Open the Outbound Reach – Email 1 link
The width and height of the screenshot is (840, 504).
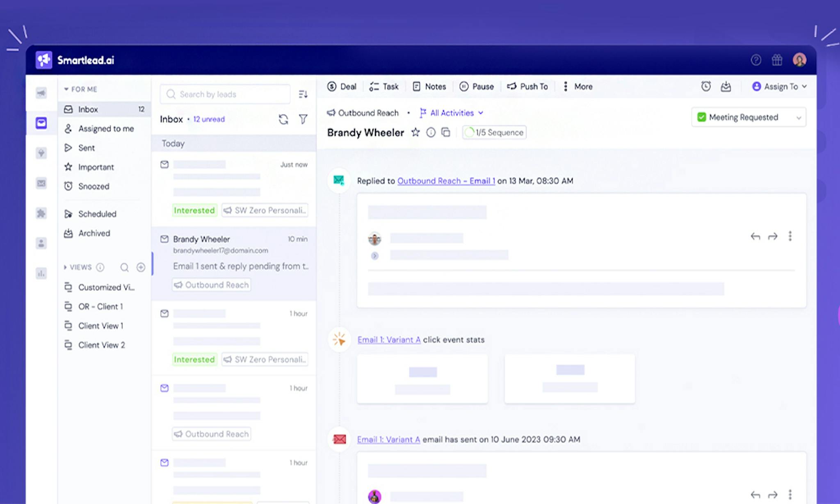pyautogui.click(x=446, y=181)
